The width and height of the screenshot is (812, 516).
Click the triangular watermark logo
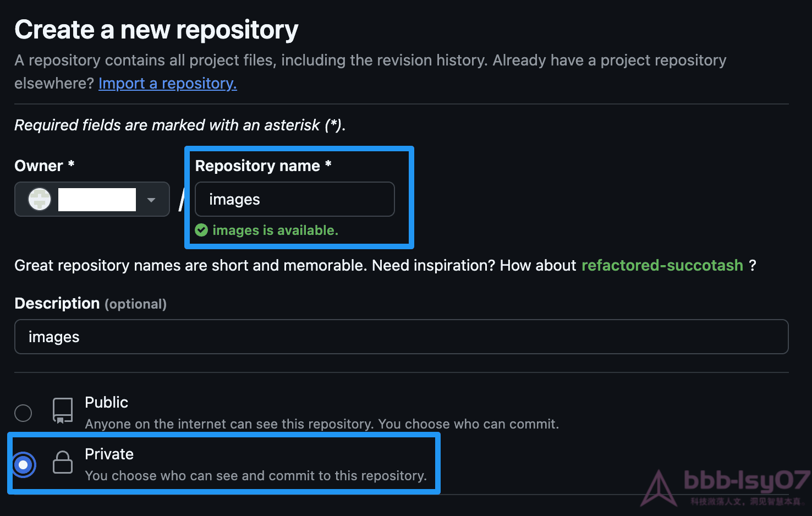coord(659,488)
